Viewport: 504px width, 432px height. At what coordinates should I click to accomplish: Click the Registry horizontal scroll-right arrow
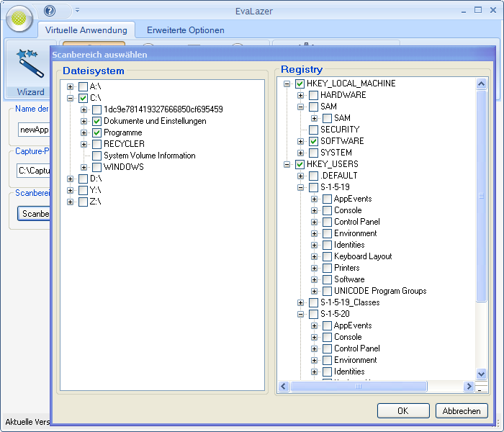tap(469, 387)
